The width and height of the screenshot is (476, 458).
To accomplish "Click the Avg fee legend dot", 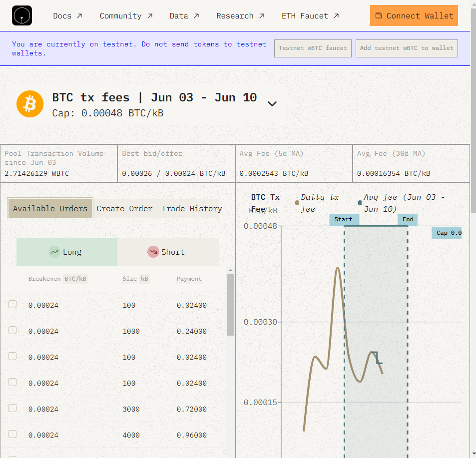I will click(360, 203).
